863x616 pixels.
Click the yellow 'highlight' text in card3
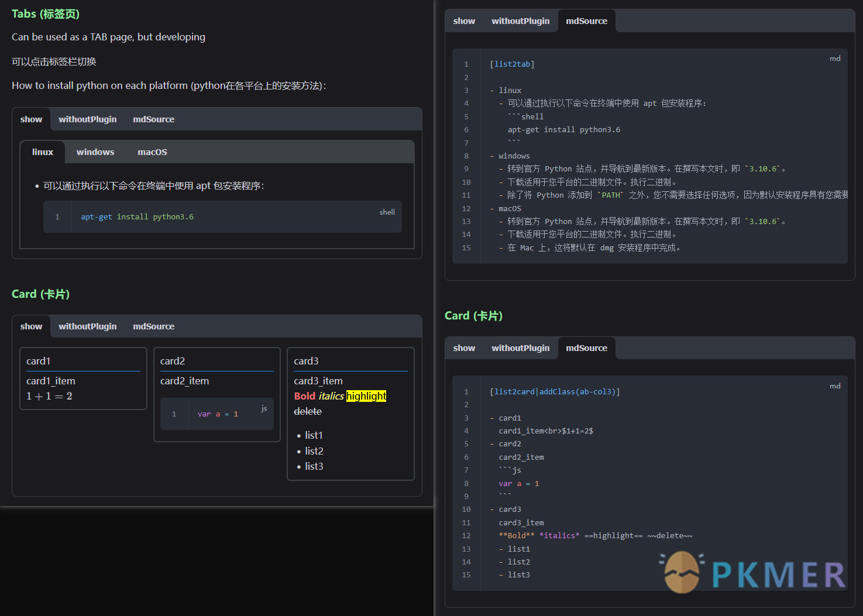pos(366,396)
